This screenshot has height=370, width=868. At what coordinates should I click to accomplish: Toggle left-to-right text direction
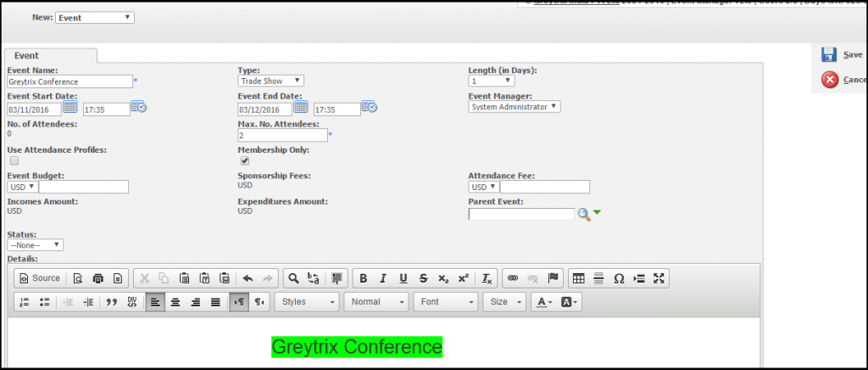(x=238, y=302)
